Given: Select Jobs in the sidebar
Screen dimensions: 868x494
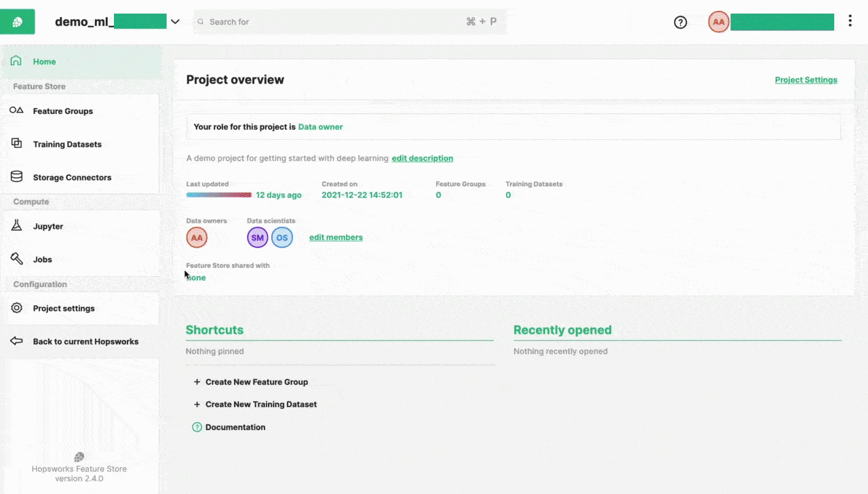Looking at the screenshot, I should click(43, 260).
